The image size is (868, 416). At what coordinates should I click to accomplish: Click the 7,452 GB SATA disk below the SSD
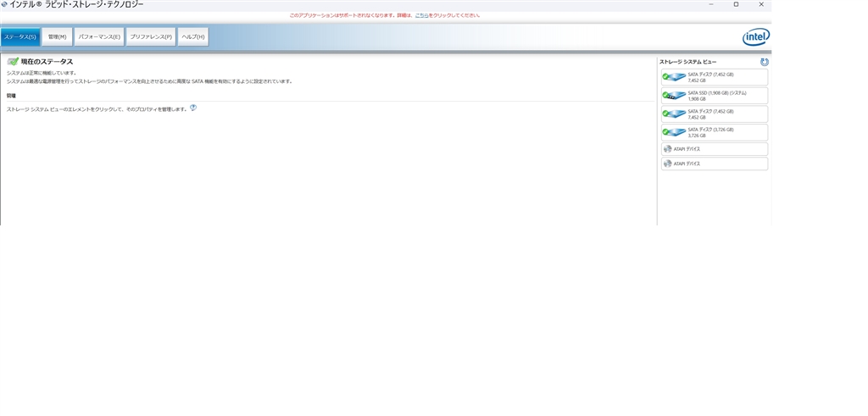715,114
